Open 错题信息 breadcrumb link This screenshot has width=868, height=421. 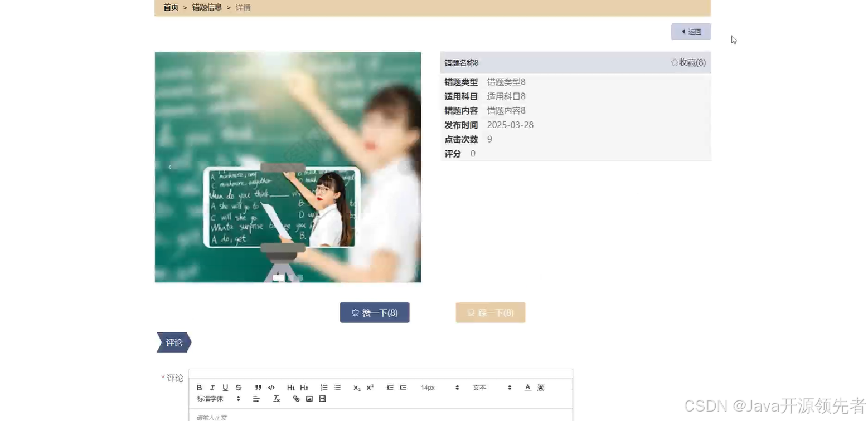point(207,7)
